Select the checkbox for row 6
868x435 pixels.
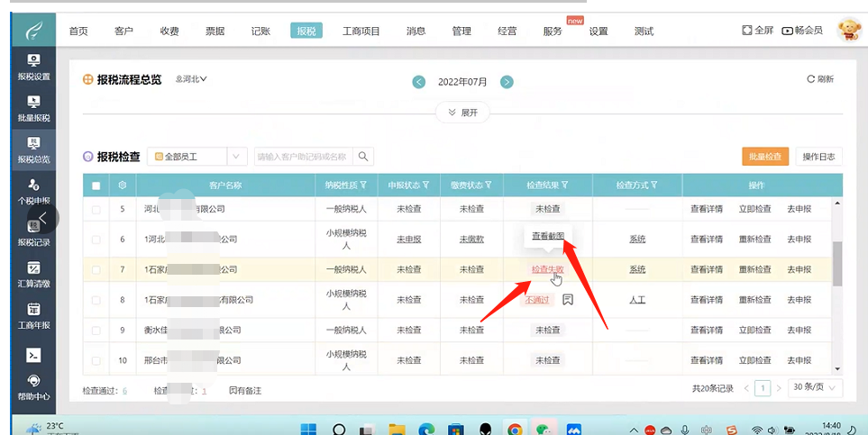[x=96, y=240]
